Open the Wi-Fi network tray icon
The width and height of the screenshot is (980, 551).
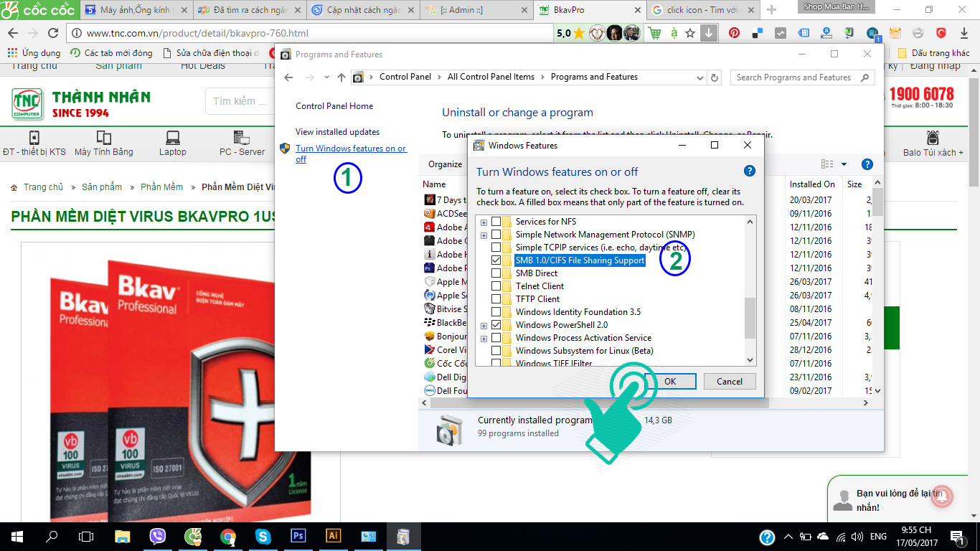(x=841, y=537)
